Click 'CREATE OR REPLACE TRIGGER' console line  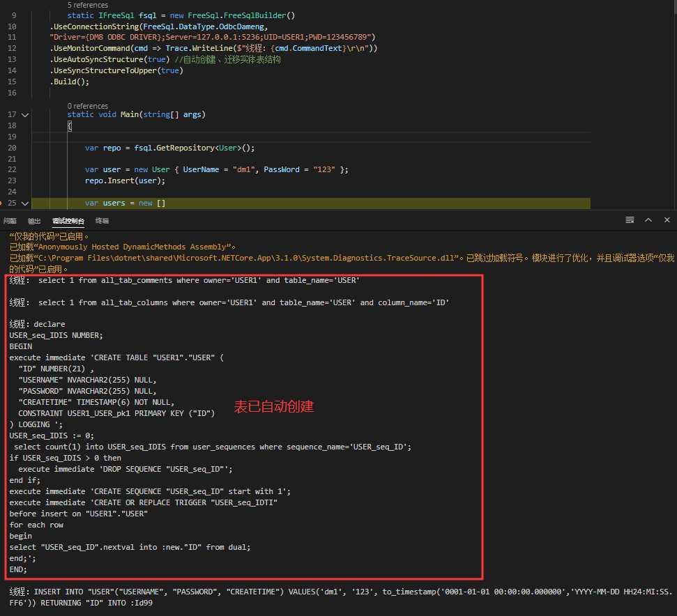(144, 503)
